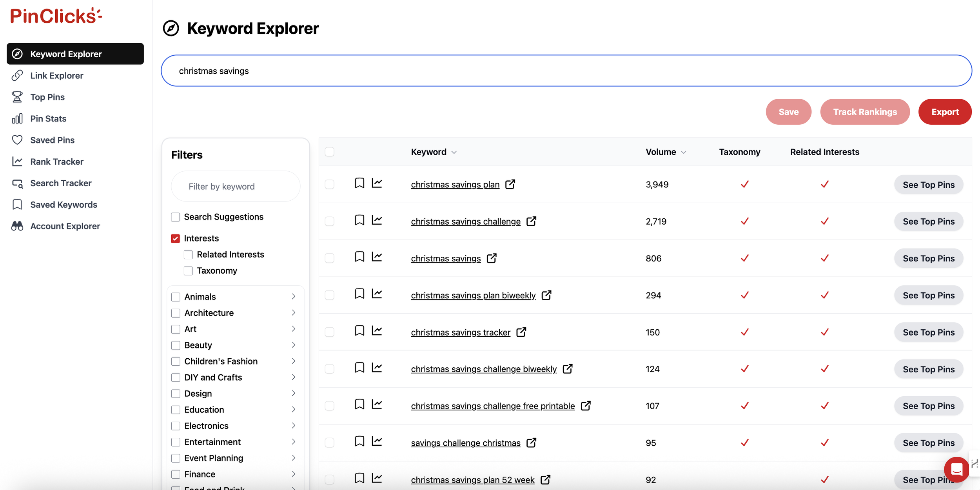Image resolution: width=980 pixels, height=490 pixels.
Task: Expand the DIY and Crafts category
Action: coord(293,377)
